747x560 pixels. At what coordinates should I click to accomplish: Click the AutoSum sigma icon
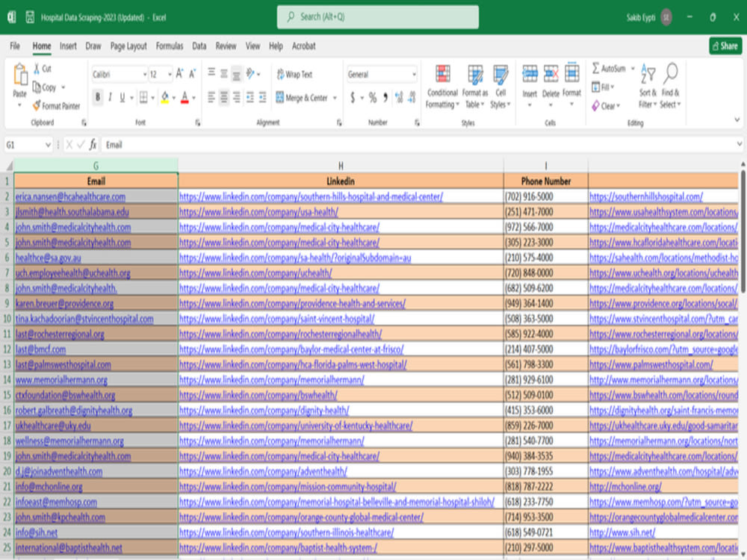point(595,69)
